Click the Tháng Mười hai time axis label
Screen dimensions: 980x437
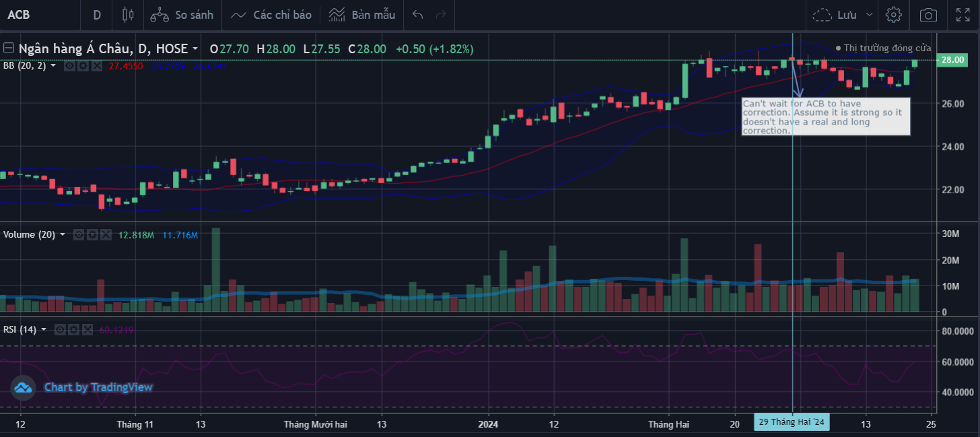point(316,424)
